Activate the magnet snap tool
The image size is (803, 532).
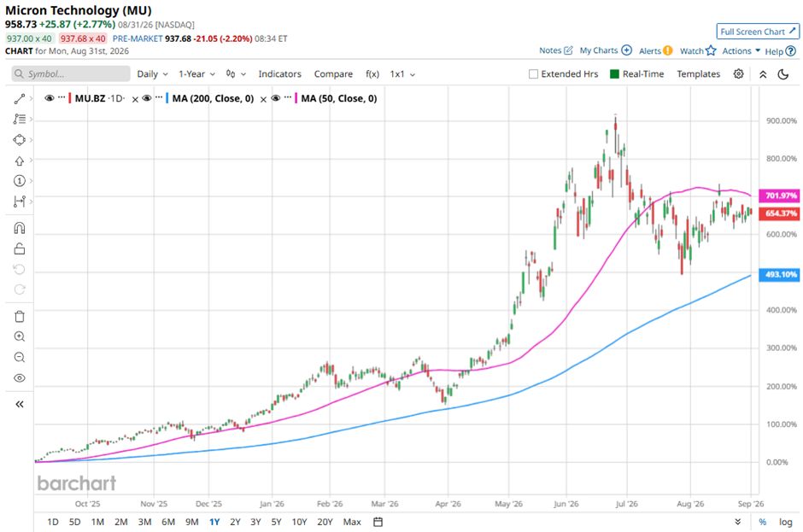click(x=20, y=228)
